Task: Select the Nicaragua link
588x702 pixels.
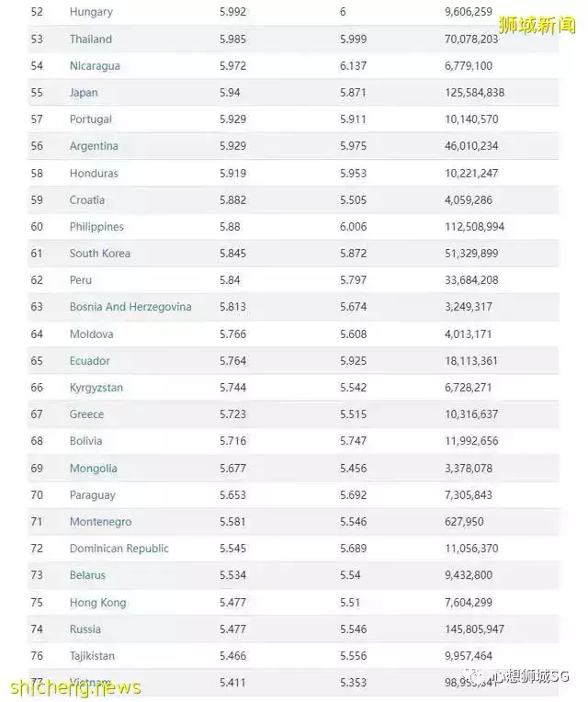Action: (95, 66)
